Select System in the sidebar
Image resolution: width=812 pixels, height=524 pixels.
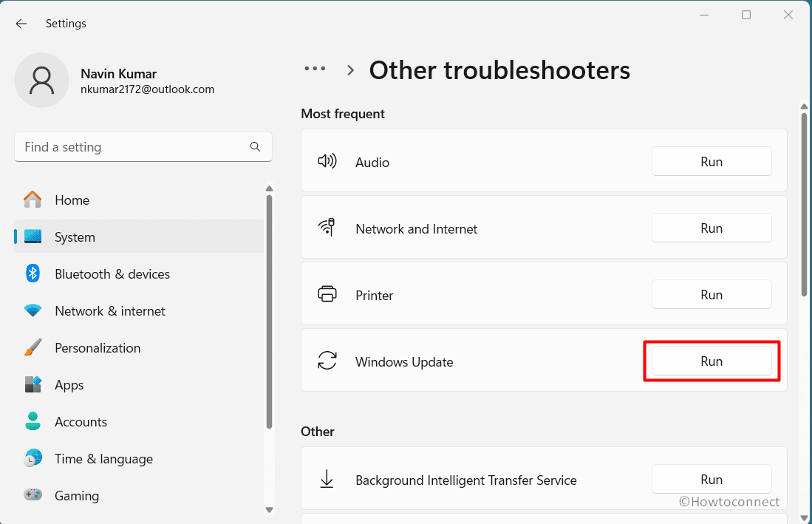tap(139, 237)
